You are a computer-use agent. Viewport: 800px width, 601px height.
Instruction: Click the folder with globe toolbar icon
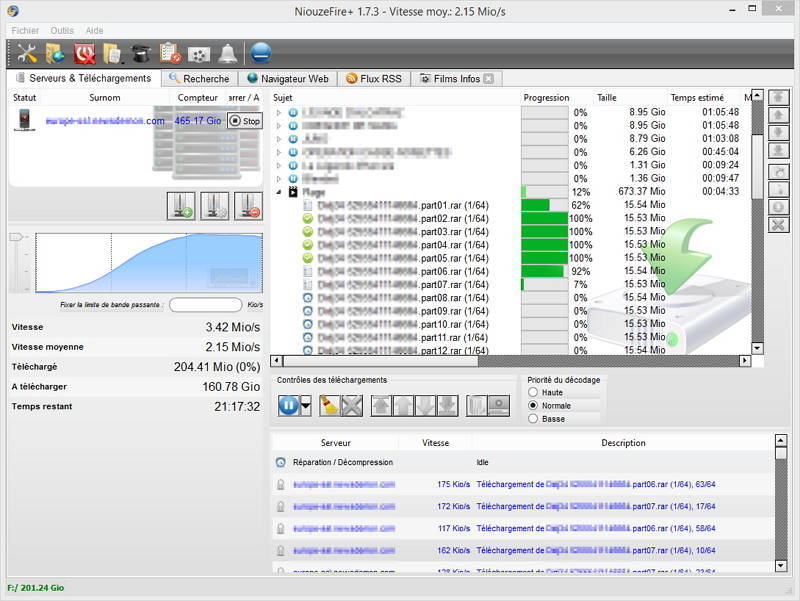point(55,54)
